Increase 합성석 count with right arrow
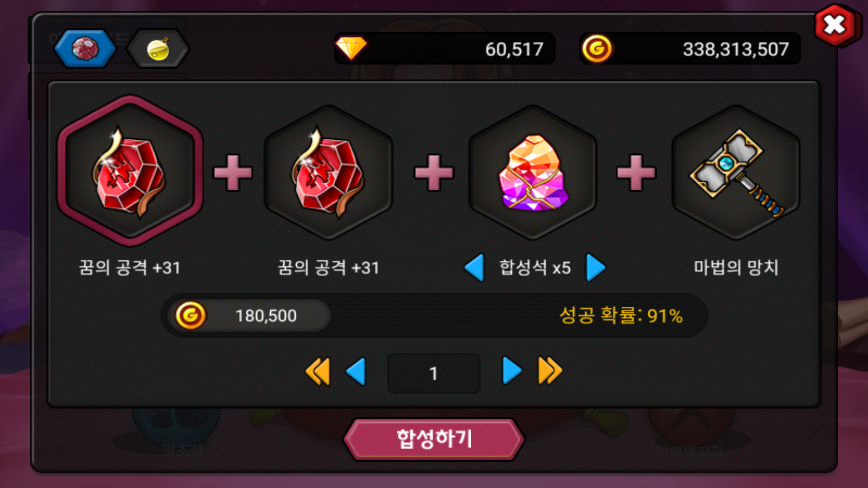868x488 pixels. point(596,267)
